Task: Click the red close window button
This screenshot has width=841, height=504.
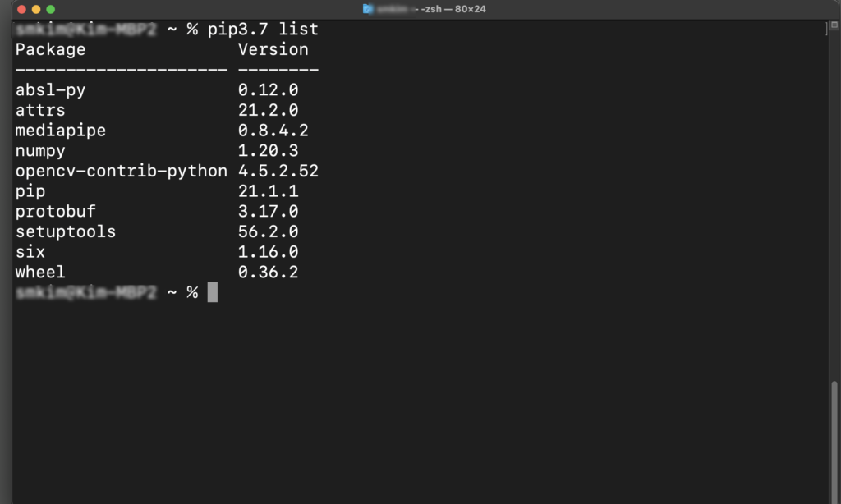Action: [21, 9]
